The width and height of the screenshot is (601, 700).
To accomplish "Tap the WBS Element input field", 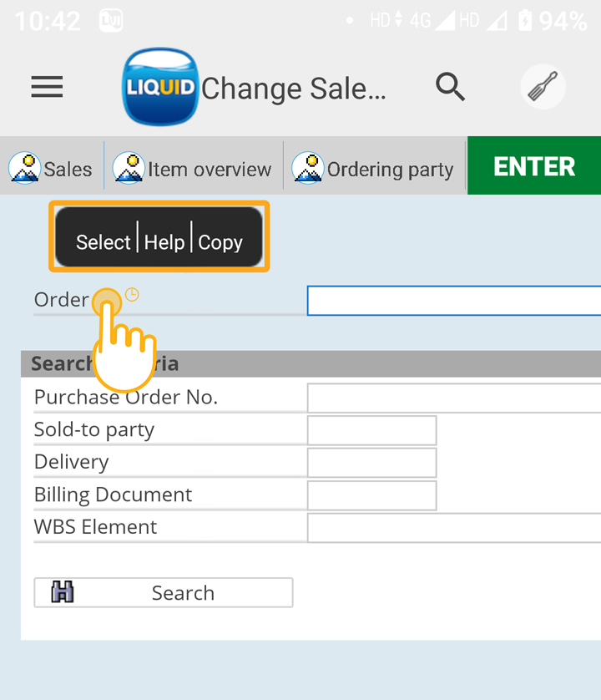I will click(x=453, y=528).
